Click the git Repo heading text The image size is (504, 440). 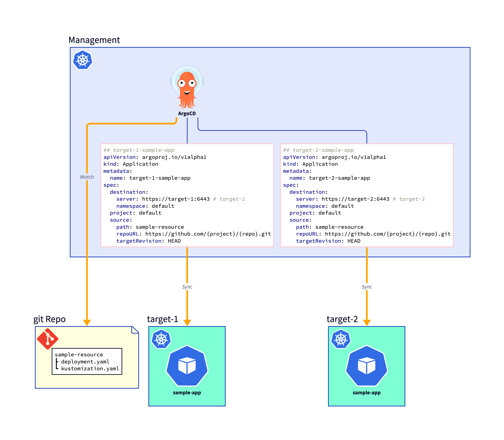tap(49, 319)
